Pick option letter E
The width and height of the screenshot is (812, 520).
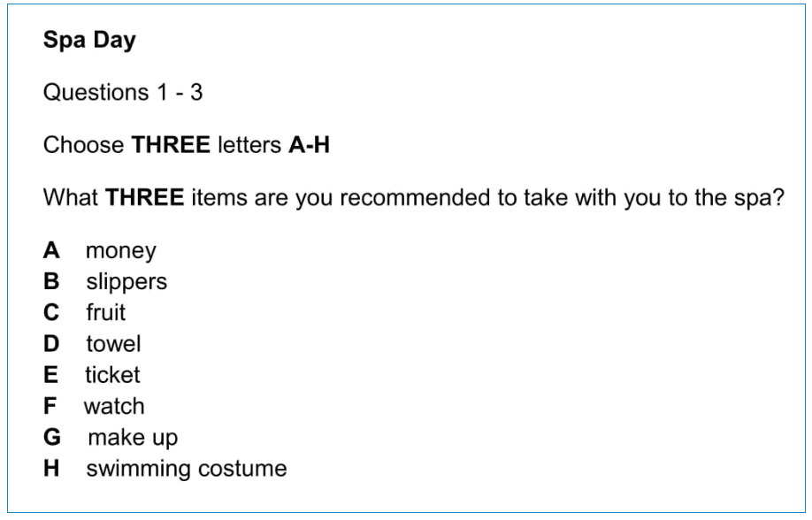pyautogui.click(x=51, y=375)
